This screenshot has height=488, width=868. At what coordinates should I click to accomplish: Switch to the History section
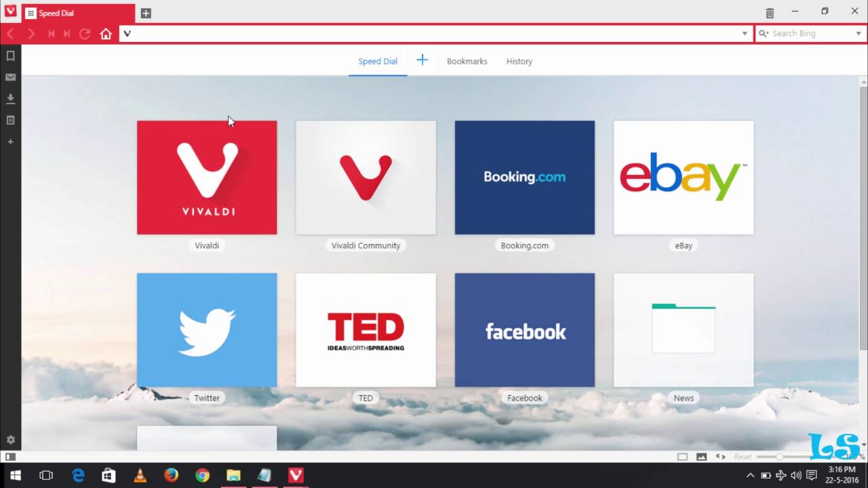pyautogui.click(x=519, y=61)
